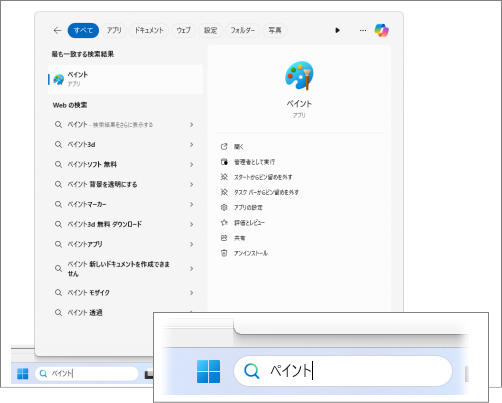The height and width of the screenshot is (403, 502).
Task: Click the Start button in the unmagnified taskbar
Action: [23, 374]
